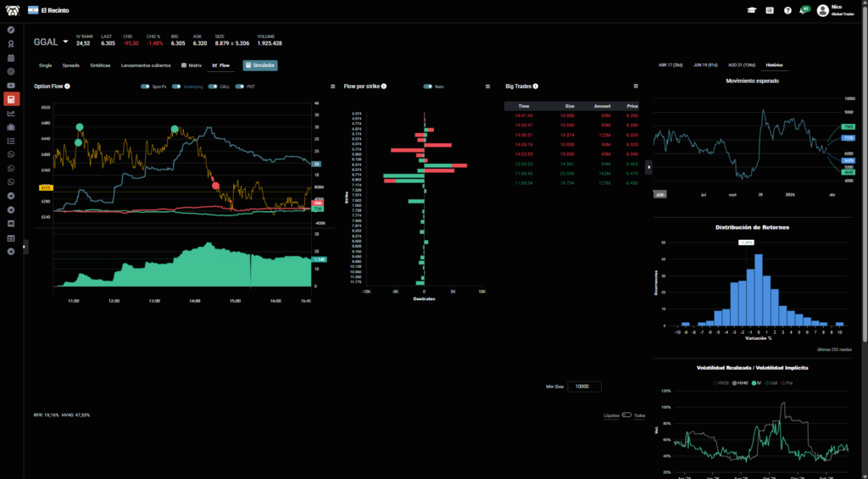Viewport: 868px width, 479px height.
Task: Toggle the Spot Px series switch
Action: [x=145, y=86]
